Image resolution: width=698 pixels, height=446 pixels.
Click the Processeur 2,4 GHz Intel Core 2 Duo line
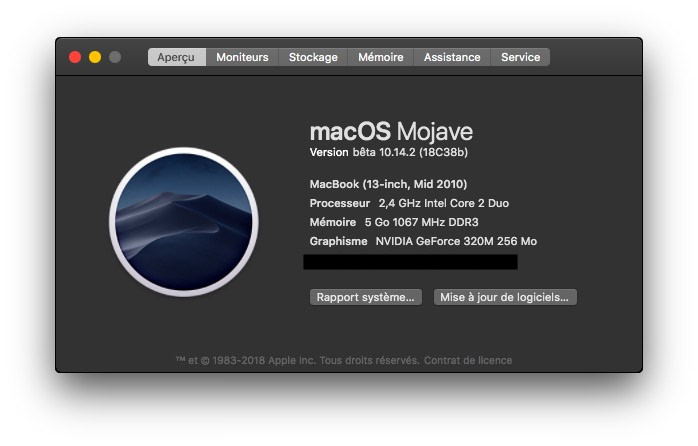409,203
